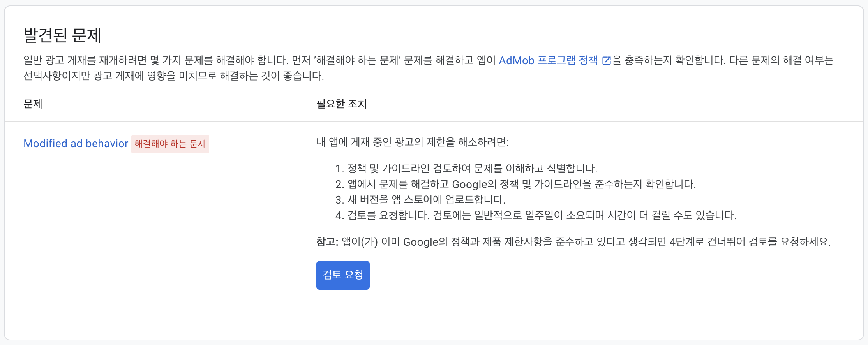Open the Modified ad behavior issue link
868x345 pixels.
(x=76, y=144)
